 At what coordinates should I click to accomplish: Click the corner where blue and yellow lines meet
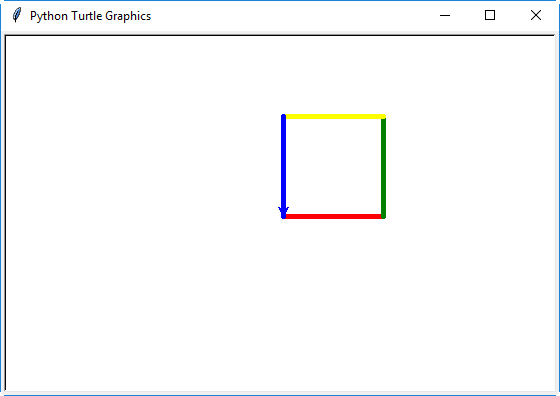(x=284, y=116)
